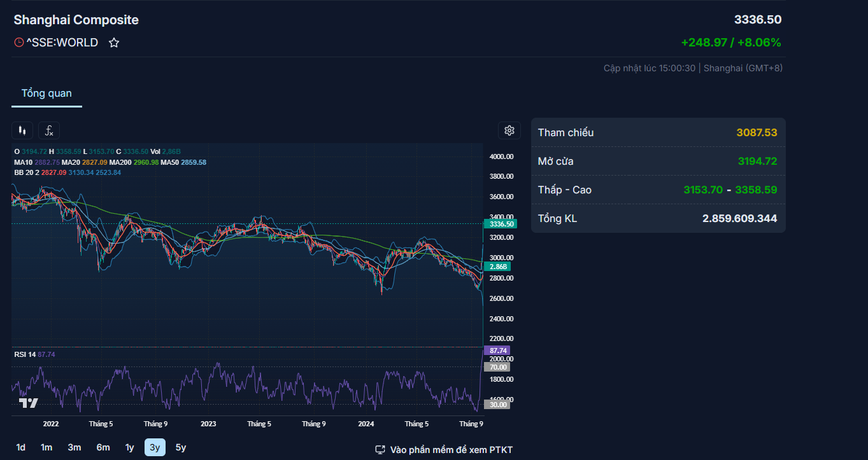The image size is (868, 460).
Task: Select the active 3y range
Action: 155,447
